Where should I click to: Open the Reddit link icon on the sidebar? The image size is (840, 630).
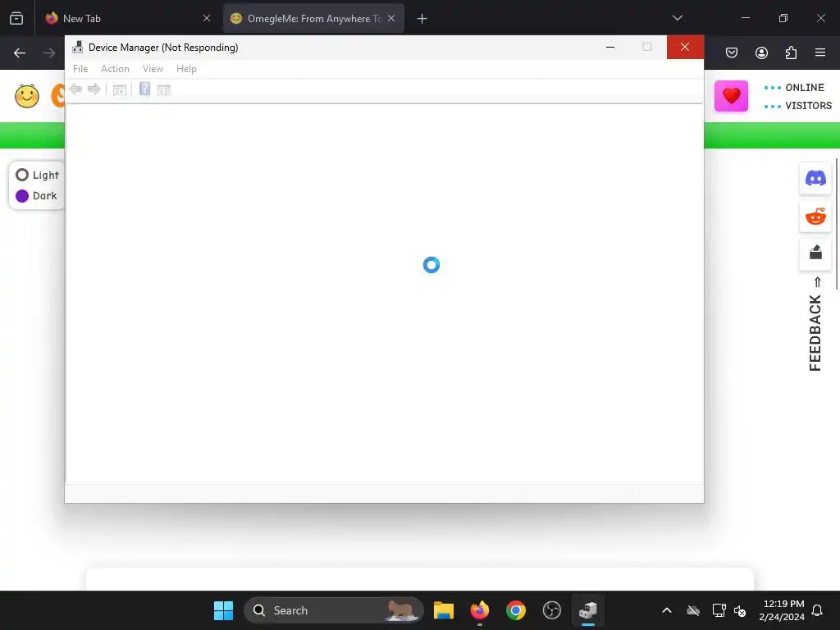coord(815,217)
